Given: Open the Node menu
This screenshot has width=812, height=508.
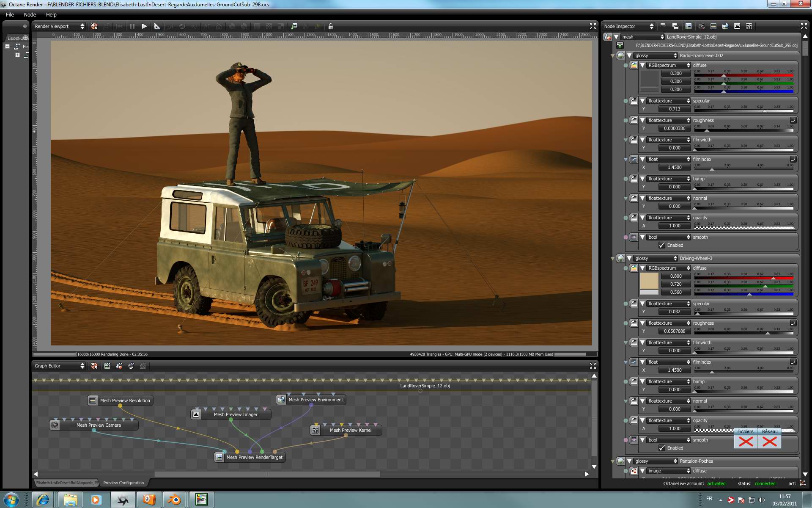Looking at the screenshot, I should click(30, 14).
